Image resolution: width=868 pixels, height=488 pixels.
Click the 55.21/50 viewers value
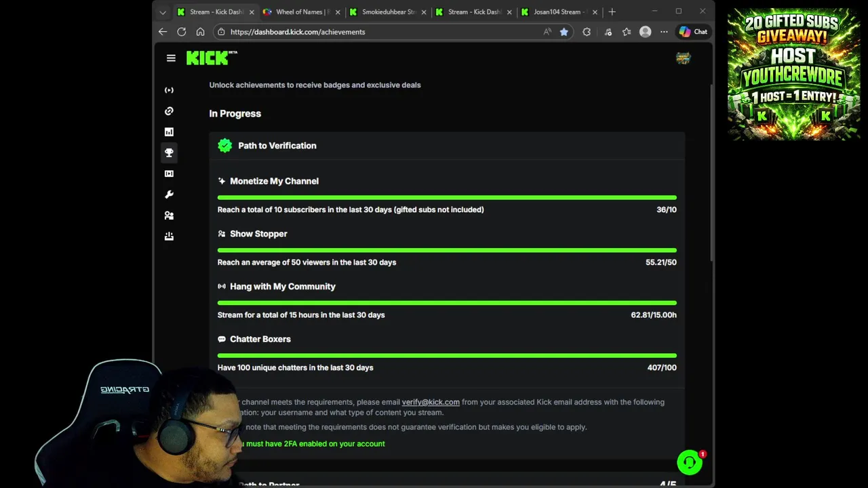(x=661, y=262)
